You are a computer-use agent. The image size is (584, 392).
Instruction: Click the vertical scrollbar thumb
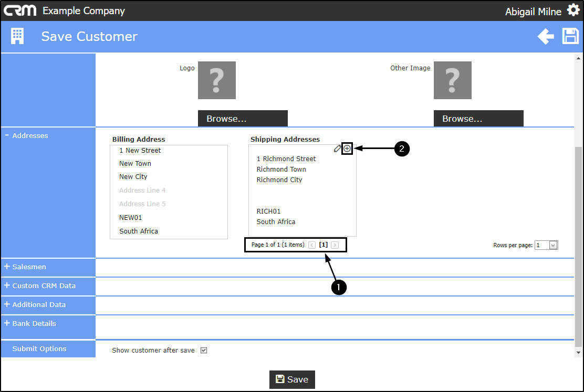(x=578, y=247)
